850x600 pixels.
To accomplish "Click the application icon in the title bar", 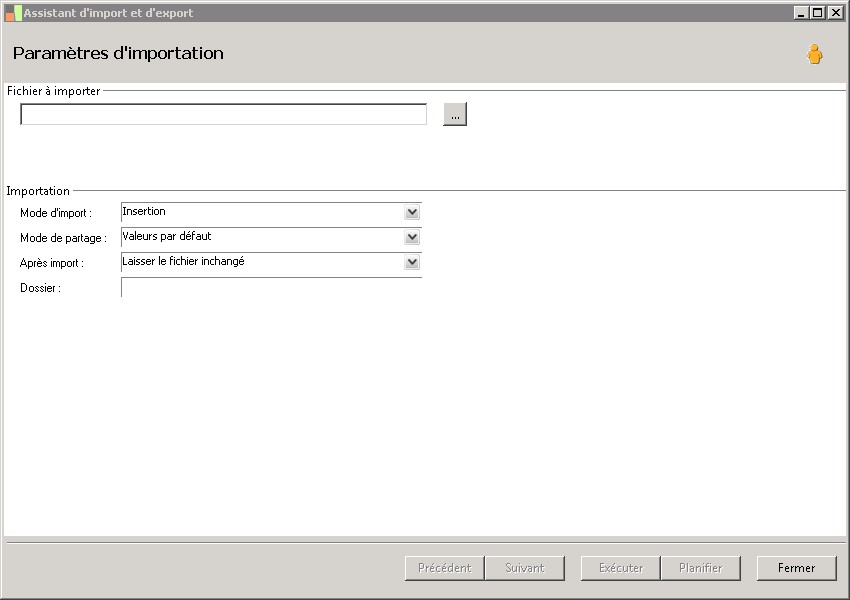I will point(13,13).
